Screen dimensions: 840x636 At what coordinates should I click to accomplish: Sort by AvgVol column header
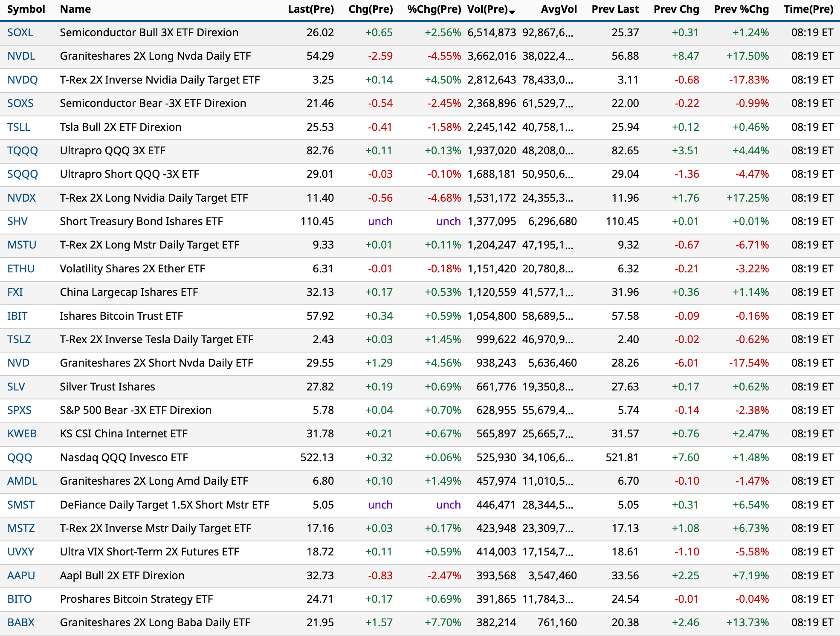(x=558, y=9)
